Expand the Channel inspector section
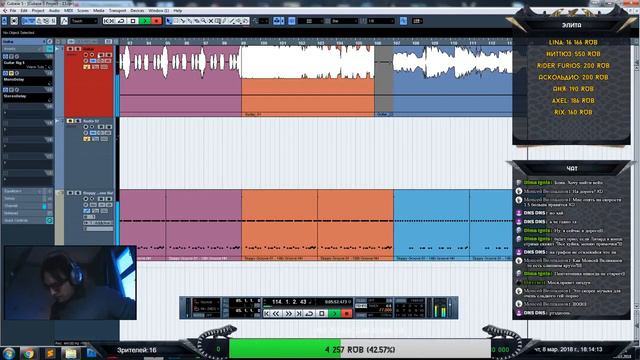640x360 pixels. (x=27, y=206)
